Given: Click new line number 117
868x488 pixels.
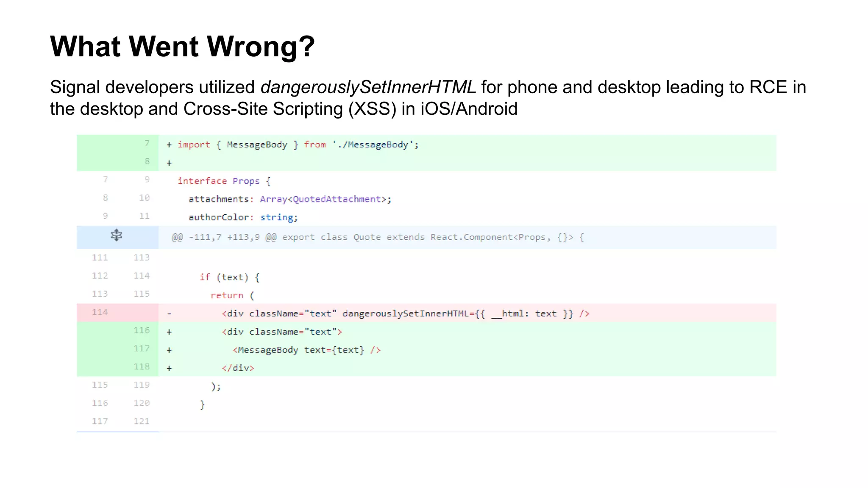Looking at the screenshot, I should [142, 349].
